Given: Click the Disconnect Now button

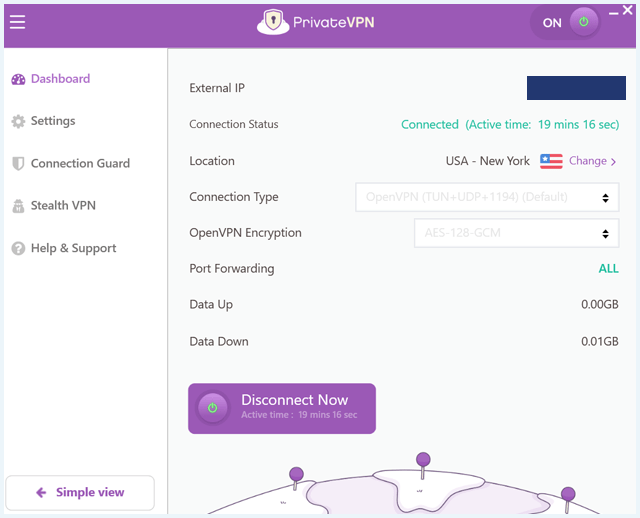Looking at the screenshot, I should click(x=282, y=408).
